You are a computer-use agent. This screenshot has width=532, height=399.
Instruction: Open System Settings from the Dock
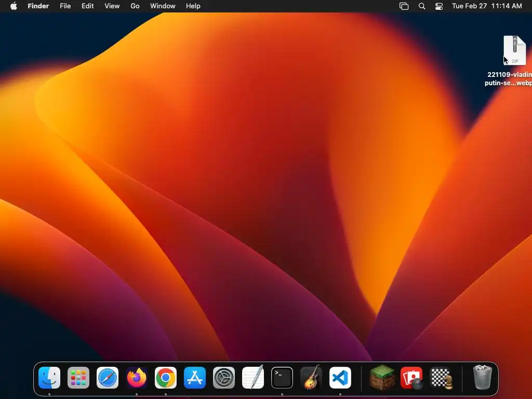tap(224, 378)
